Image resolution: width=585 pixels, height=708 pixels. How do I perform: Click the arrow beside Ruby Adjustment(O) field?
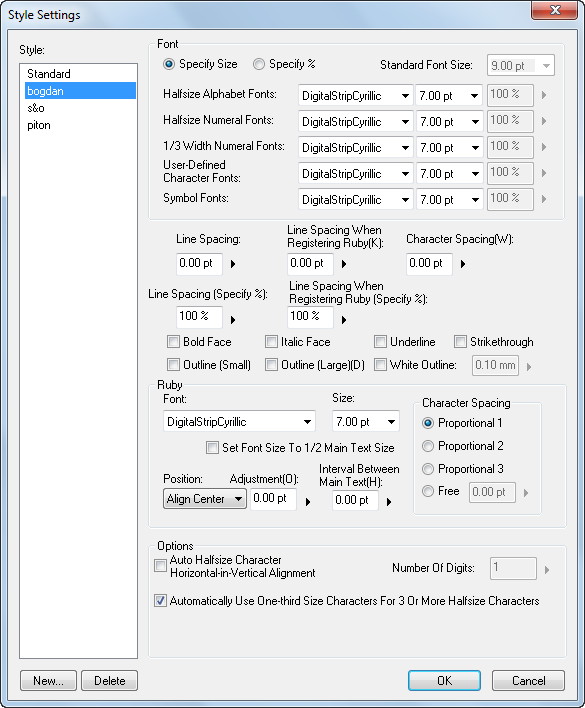point(308,502)
